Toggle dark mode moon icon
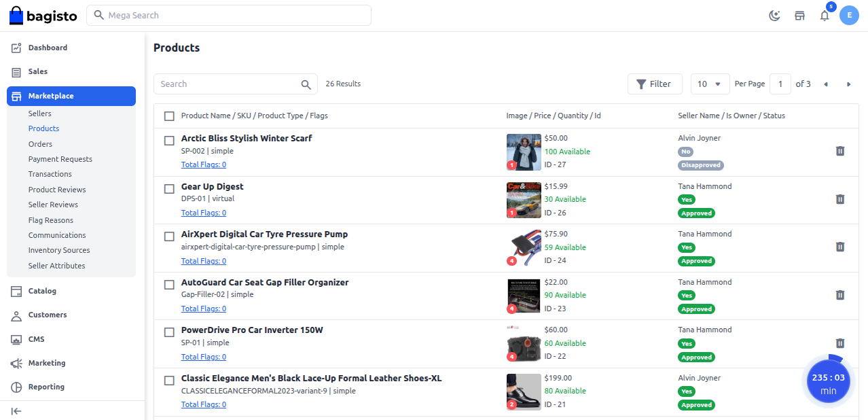Screen dimensions: 868x420 click(x=774, y=16)
